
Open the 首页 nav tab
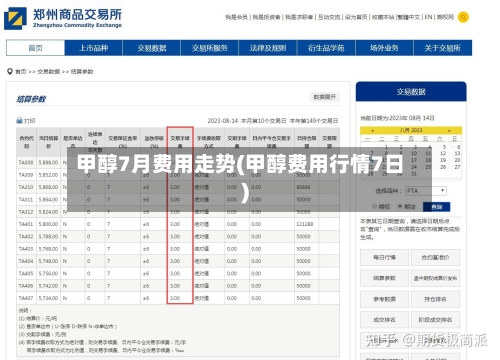(35, 48)
